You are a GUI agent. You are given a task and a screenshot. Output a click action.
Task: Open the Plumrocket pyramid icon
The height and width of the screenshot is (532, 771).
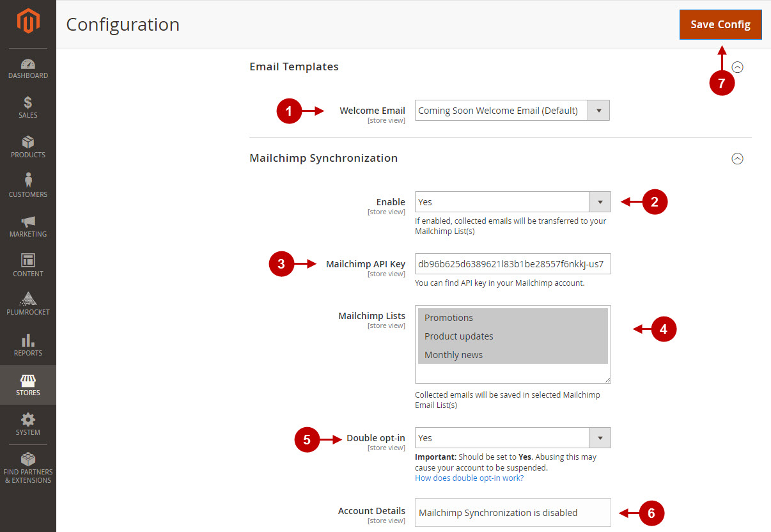[28, 299]
